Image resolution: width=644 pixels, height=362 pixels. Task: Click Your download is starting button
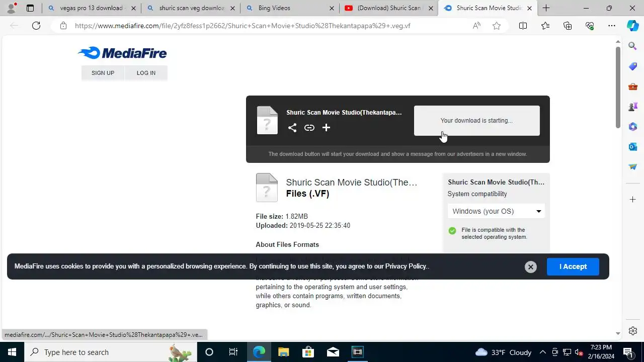click(x=476, y=121)
